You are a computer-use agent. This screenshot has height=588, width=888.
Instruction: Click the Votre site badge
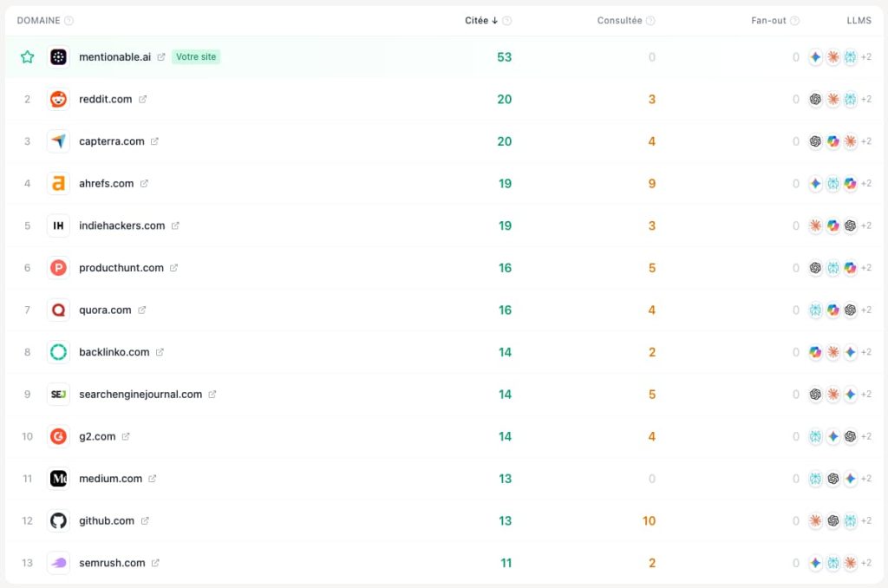(x=196, y=56)
